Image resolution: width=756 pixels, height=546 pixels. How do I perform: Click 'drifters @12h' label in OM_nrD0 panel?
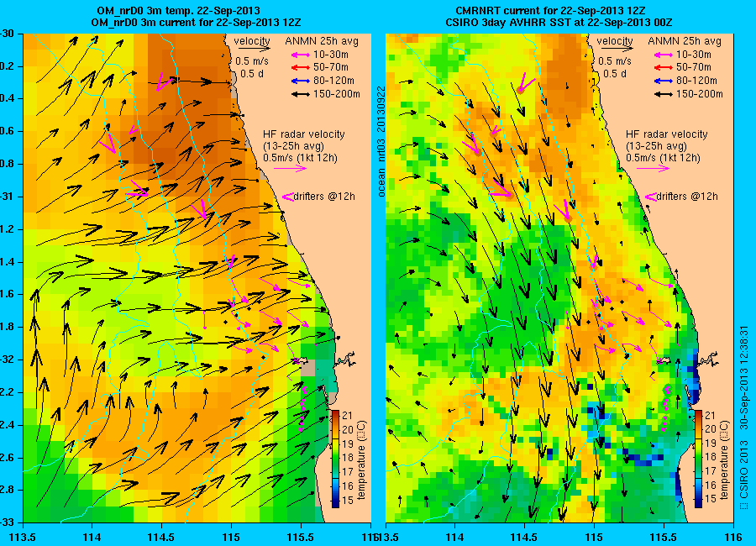[x=324, y=197]
